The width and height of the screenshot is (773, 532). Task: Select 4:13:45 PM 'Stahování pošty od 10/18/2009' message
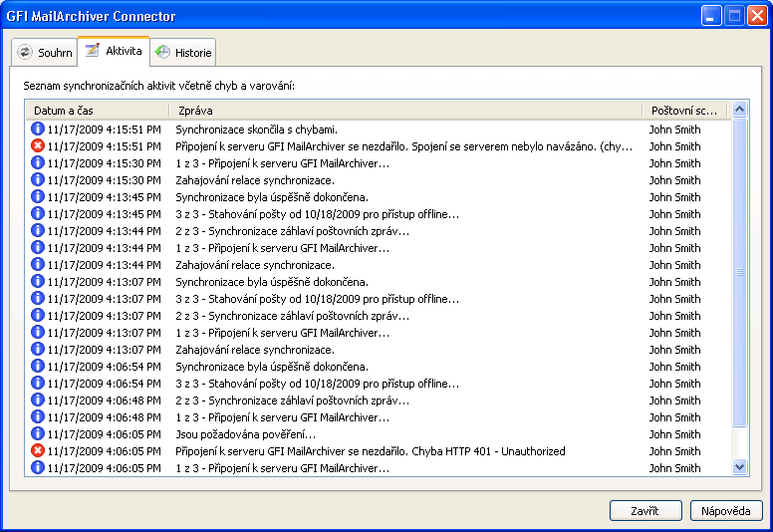(x=318, y=214)
